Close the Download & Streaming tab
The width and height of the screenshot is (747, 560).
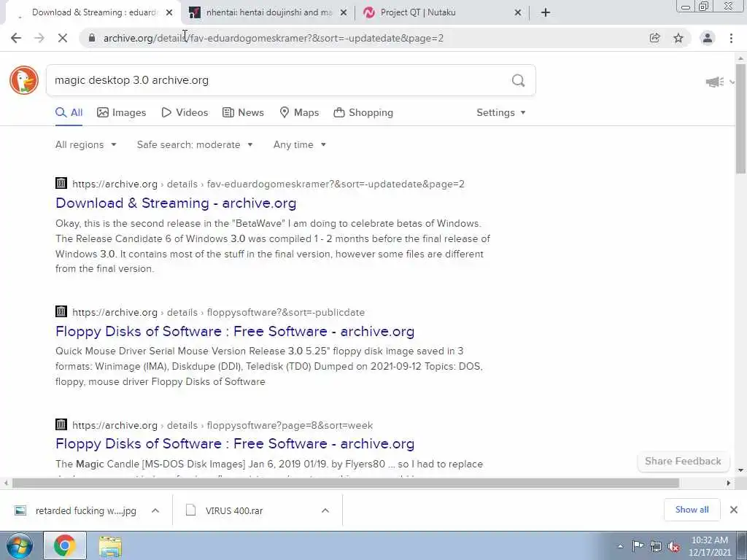[169, 13]
